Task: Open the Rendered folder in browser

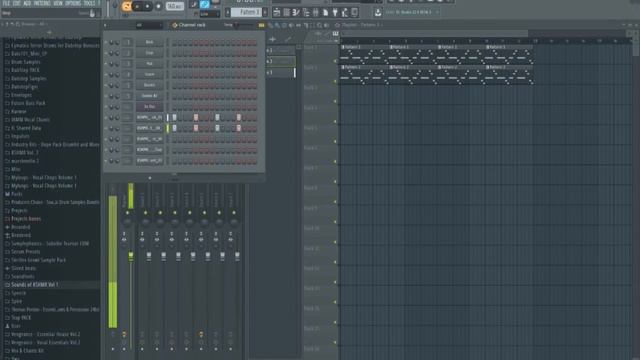Action: (x=21, y=235)
